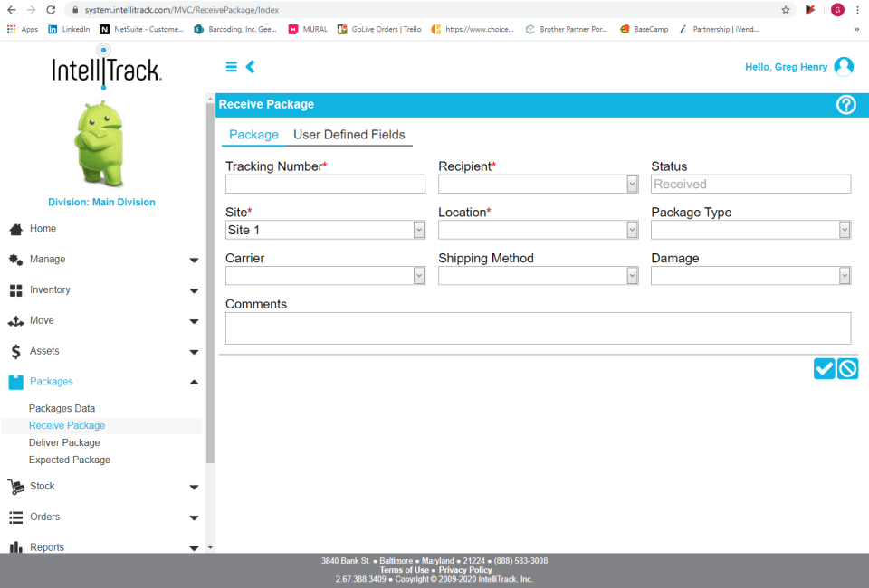869x588 pixels.
Task: Expand the Manage section chevron
Action: [x=193, y=259]
